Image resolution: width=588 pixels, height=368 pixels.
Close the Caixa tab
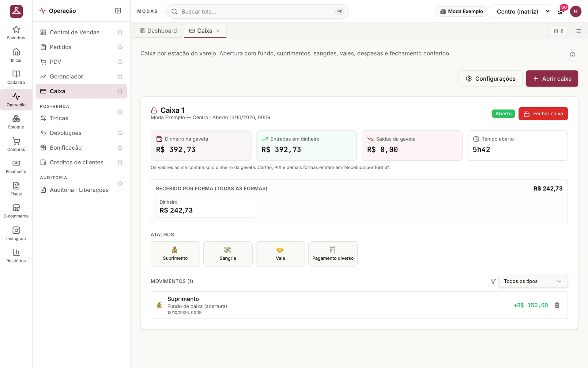point(218,31)
